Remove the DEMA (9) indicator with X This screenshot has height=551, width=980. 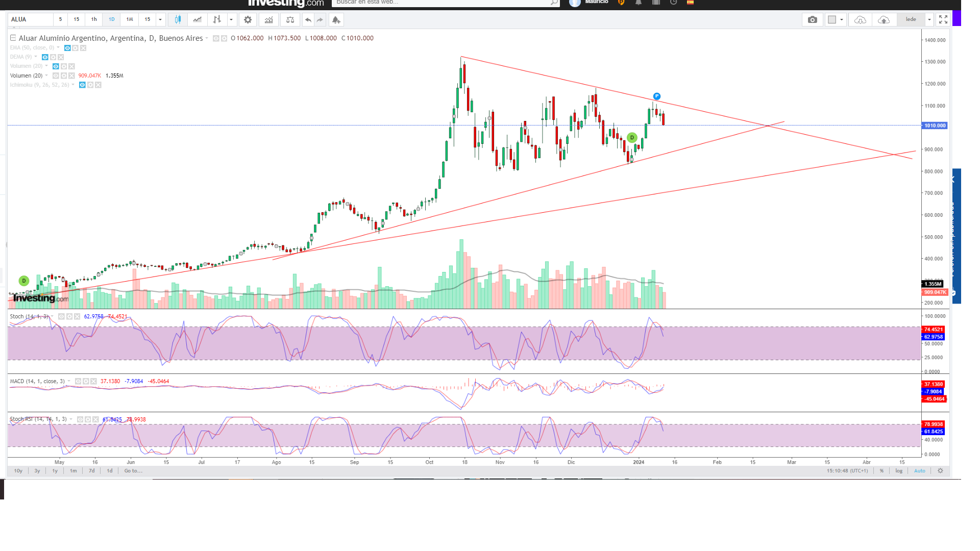point(61,57)
